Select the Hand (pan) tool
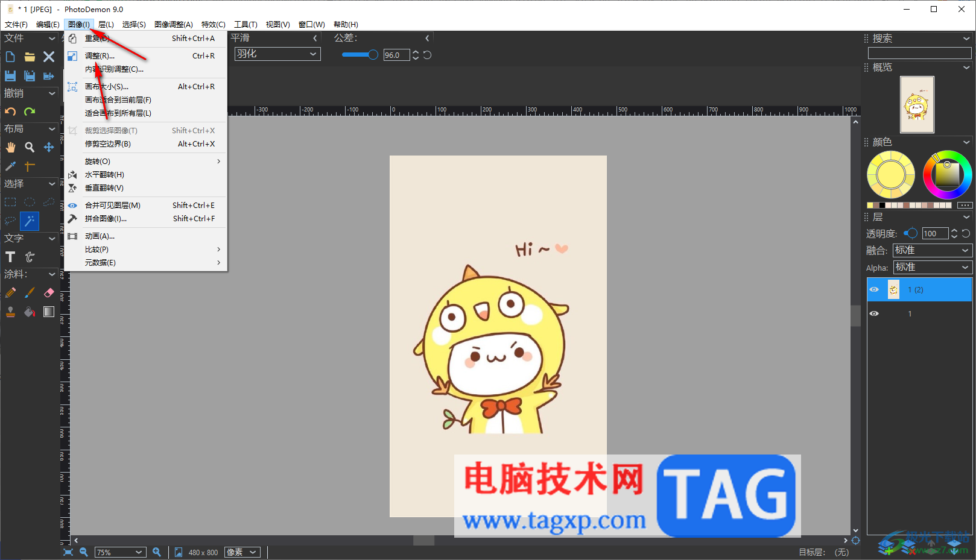976x560 pixels. pyautogui.click(x=10, y=147)
